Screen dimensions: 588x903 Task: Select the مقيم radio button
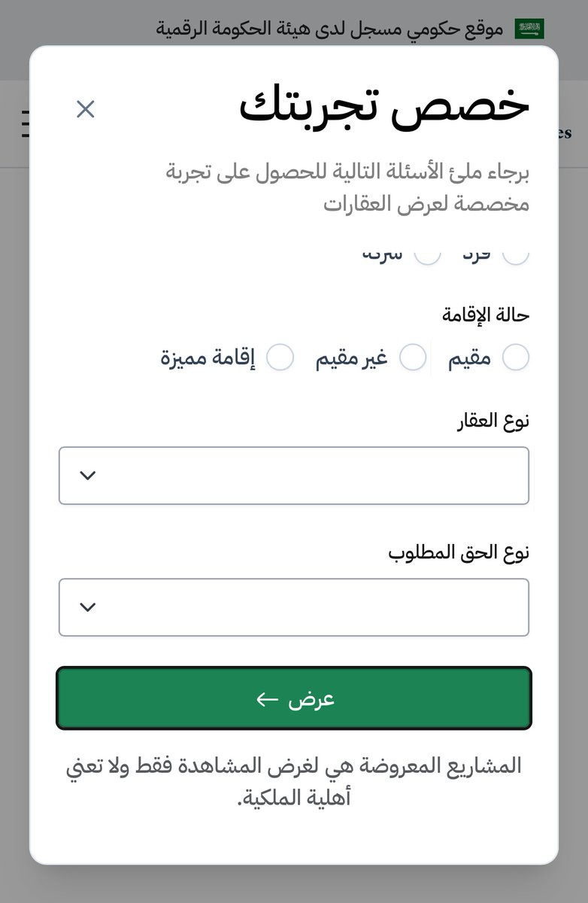(x=516, y=358)
